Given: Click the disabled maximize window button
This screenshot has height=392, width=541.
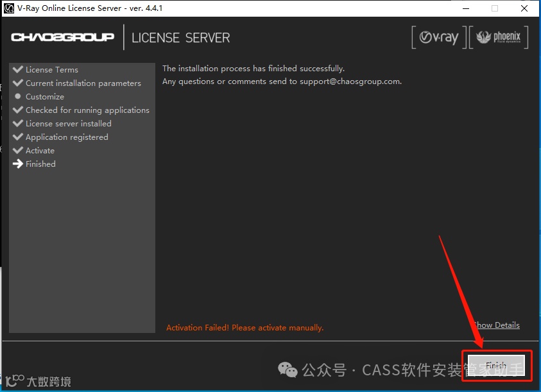Looking at the screenshot, I should tap(495, 8).
